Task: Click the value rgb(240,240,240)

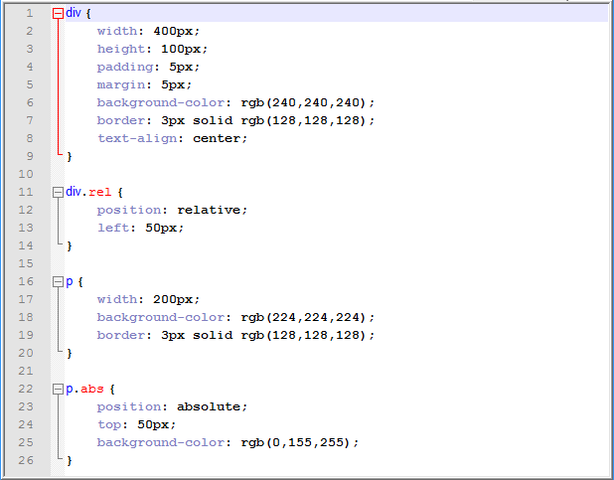Action: [x=303, y=103]
